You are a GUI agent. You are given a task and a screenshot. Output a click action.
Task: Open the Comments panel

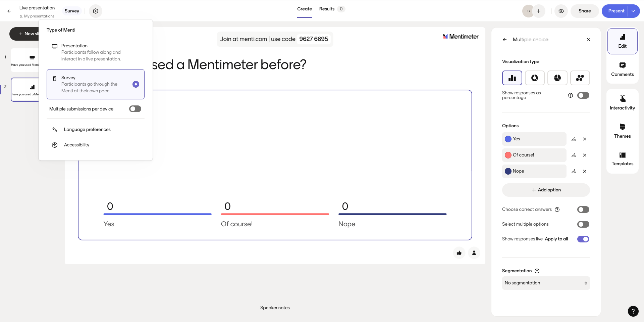coord(622,68)
